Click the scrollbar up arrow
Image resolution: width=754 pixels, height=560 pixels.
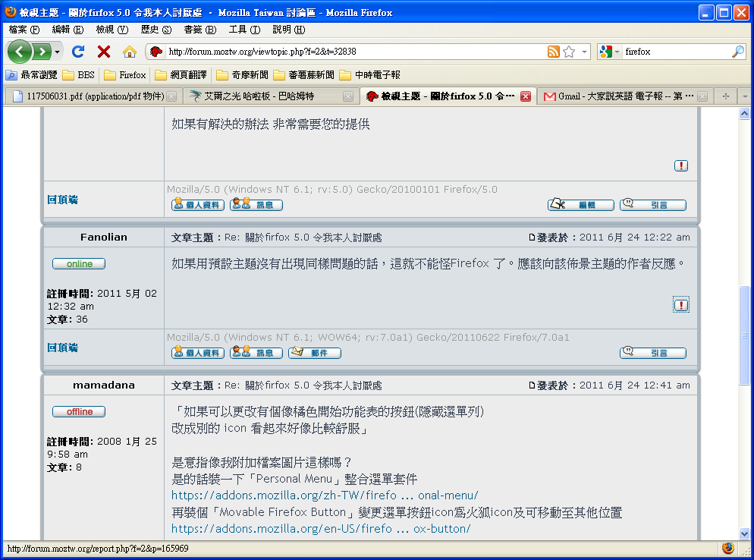744,114
